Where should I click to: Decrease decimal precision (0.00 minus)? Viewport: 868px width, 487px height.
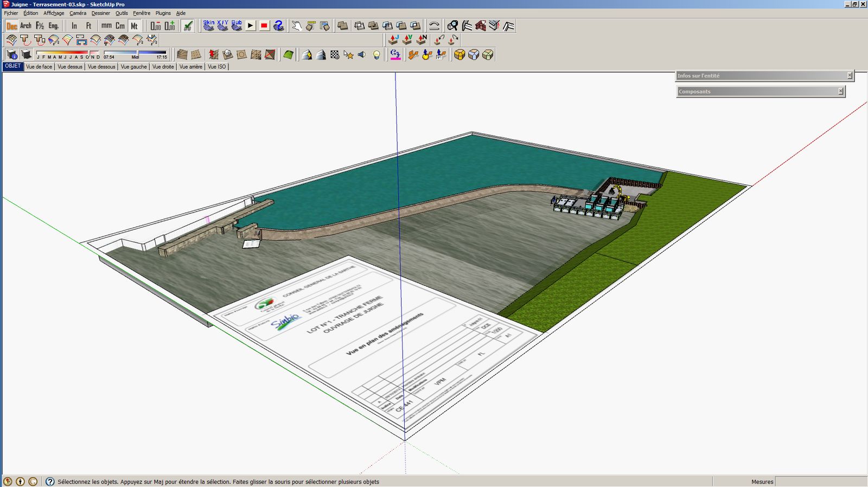[156, 26]
